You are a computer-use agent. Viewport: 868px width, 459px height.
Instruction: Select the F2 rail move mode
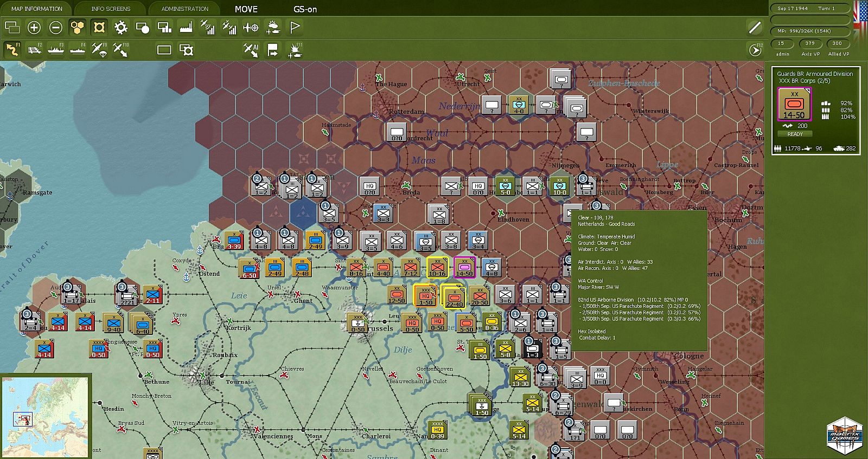click(34, 50)
